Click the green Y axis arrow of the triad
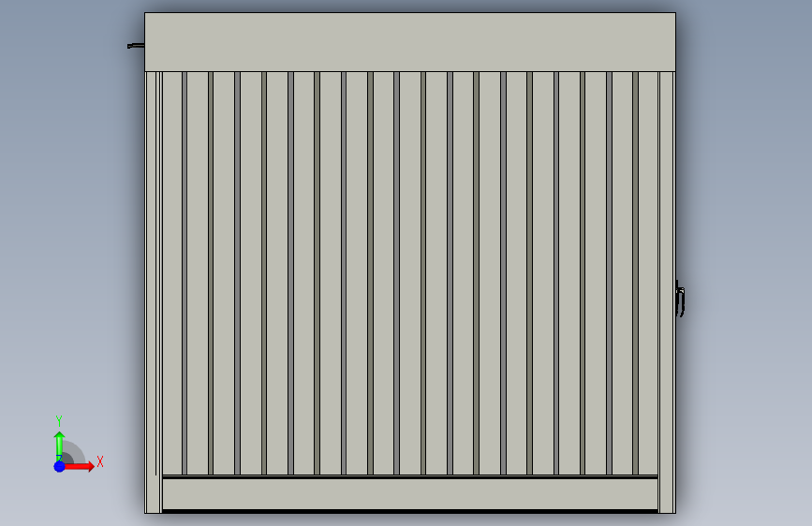This screenshot has width=812, height=526. point(59,445)
